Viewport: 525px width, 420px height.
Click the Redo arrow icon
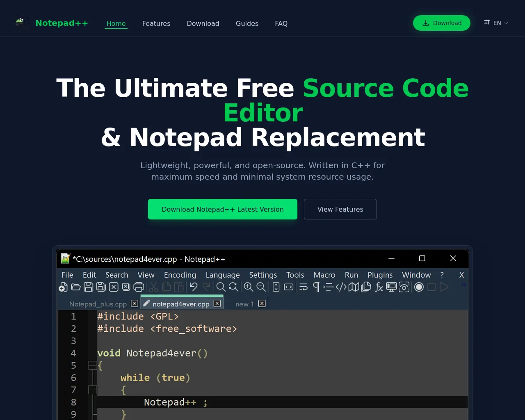pos(206,287)
